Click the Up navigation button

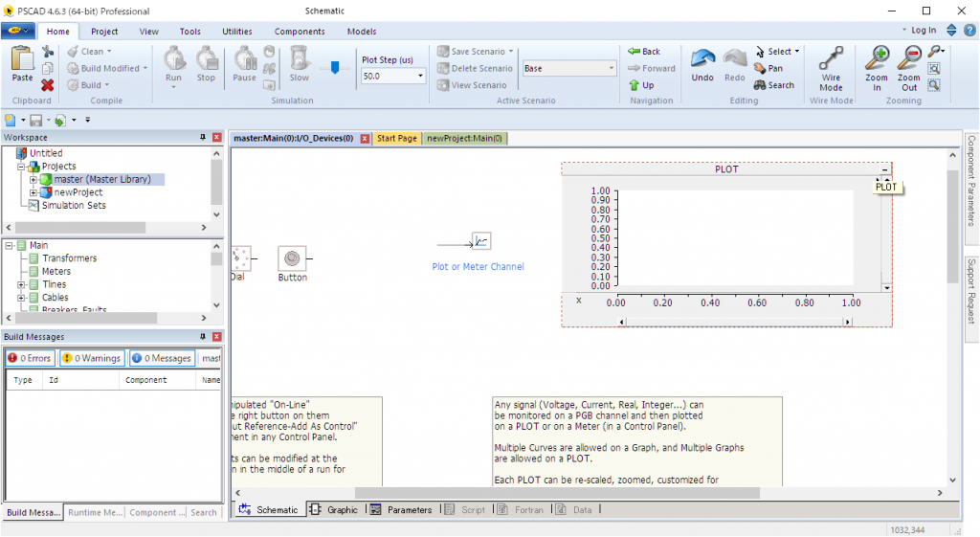click(642, 85)
